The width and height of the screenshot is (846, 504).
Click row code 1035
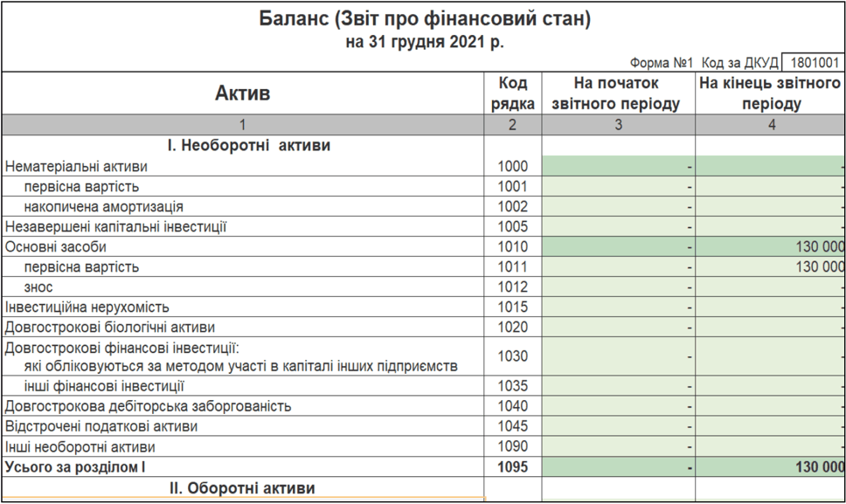click(512, 386)
